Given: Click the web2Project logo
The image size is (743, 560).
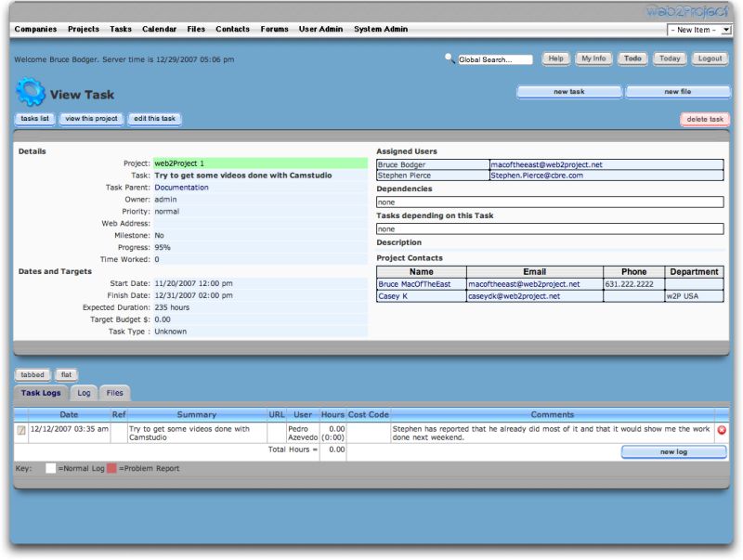Looking at the screenshot, I should click(687, 11).
